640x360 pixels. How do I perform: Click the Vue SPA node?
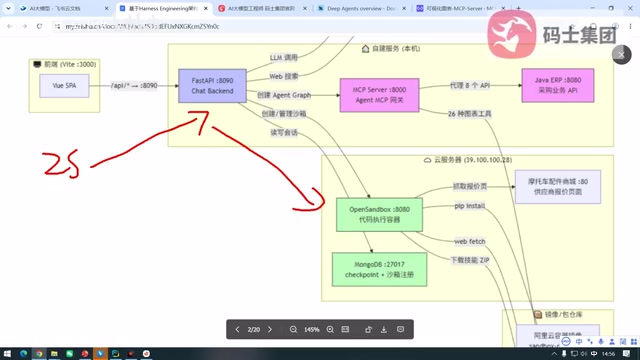click(x=64, y=86)
